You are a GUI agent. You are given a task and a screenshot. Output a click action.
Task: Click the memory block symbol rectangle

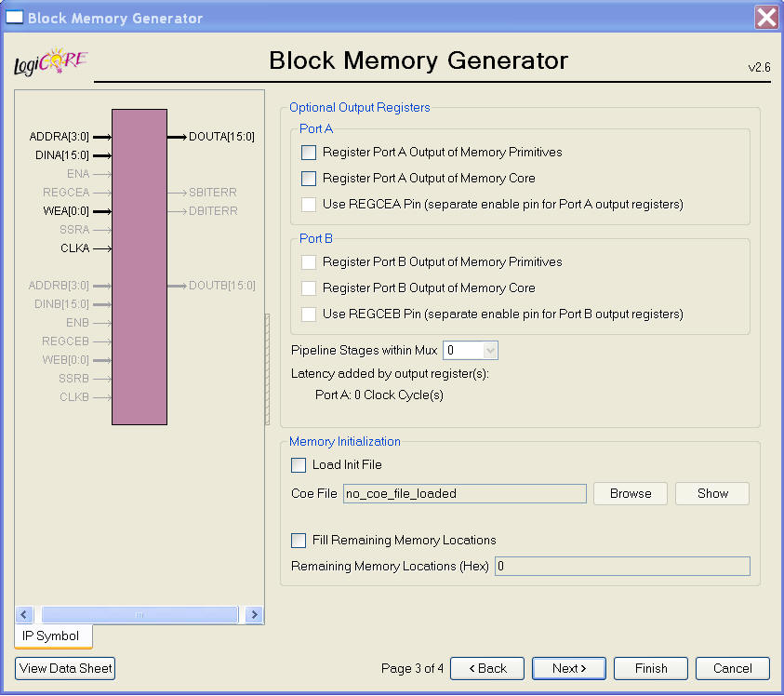pyautogui.click(x=140, y=267)
